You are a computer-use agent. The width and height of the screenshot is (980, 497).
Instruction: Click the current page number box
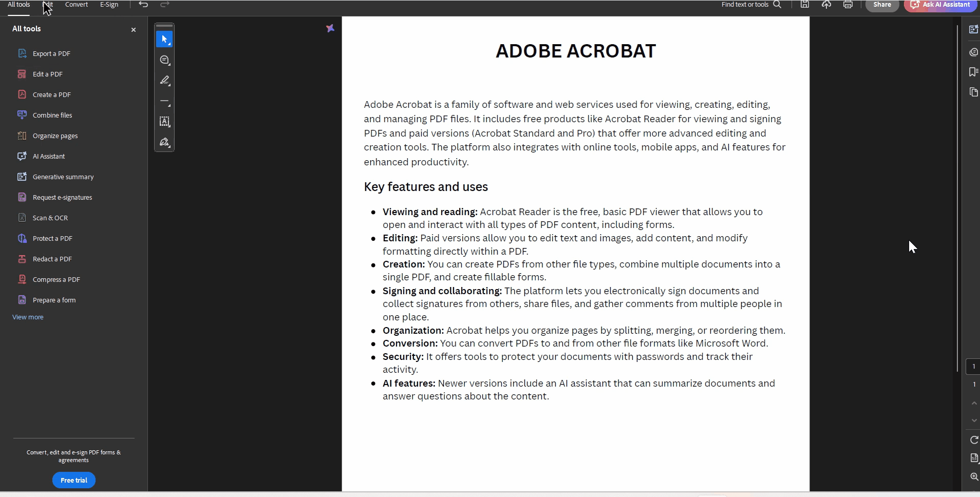click(973, 367)
